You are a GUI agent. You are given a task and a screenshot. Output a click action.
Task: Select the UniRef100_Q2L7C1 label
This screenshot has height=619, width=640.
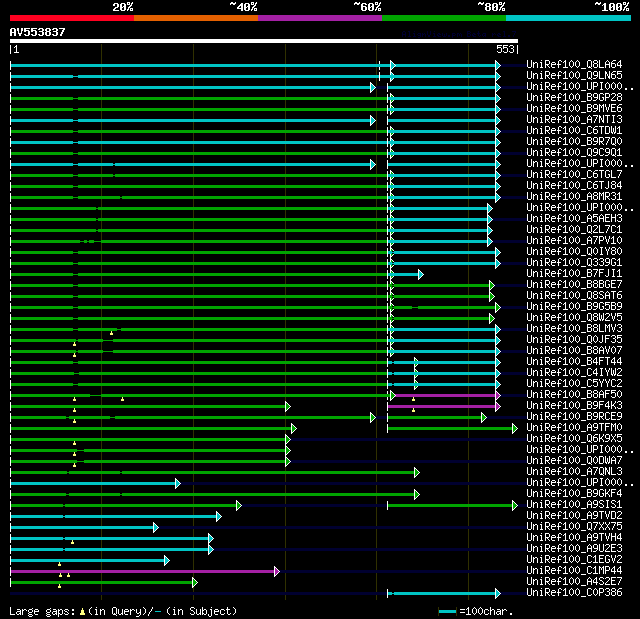click(574, 230)
